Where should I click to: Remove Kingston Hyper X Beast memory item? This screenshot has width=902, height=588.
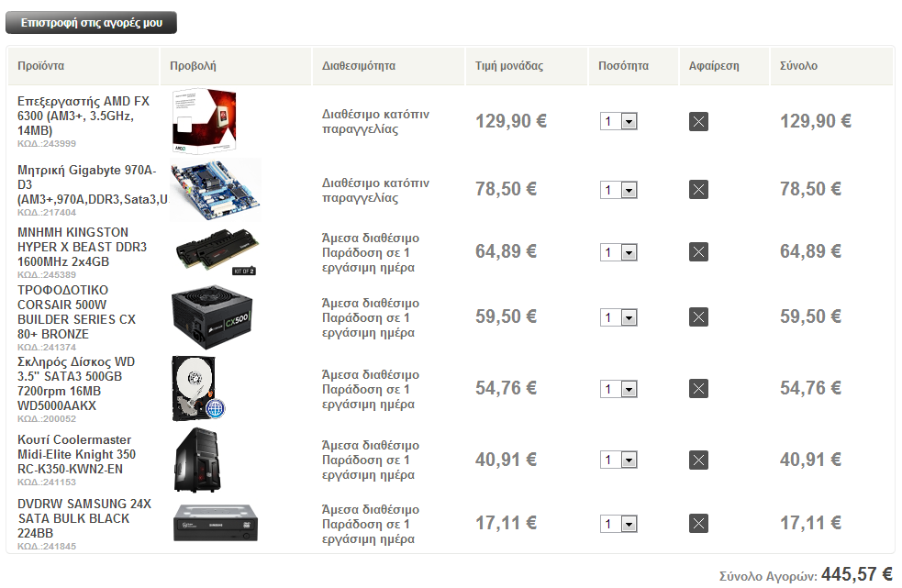[698, 252]
